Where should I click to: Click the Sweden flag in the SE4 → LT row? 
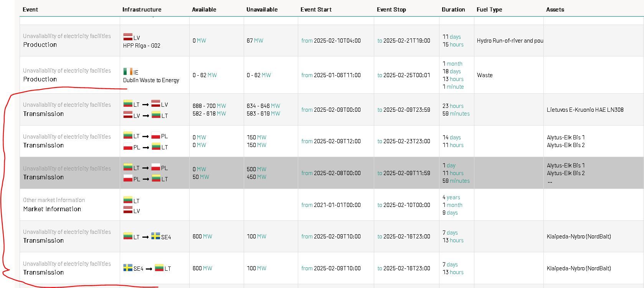click(x=128, y=268)
